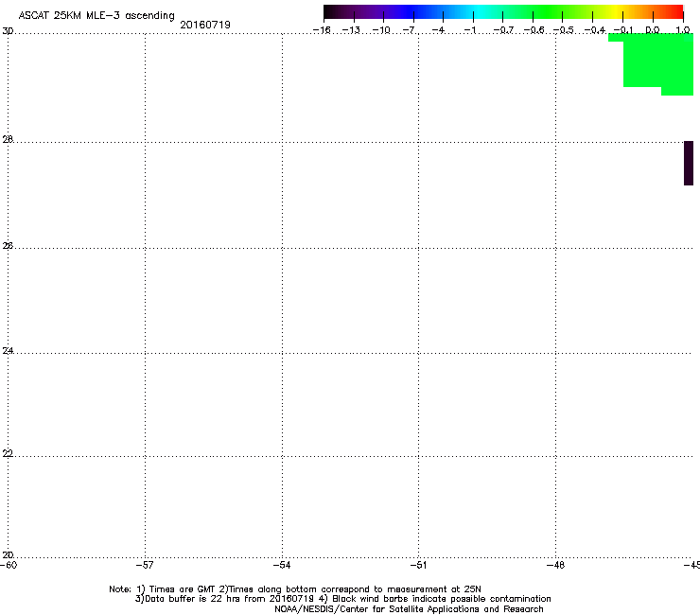The width and height of the screenshot is (700, 615).
Task: Select the latitude 22 axis label
Action: tap(8, 453)
